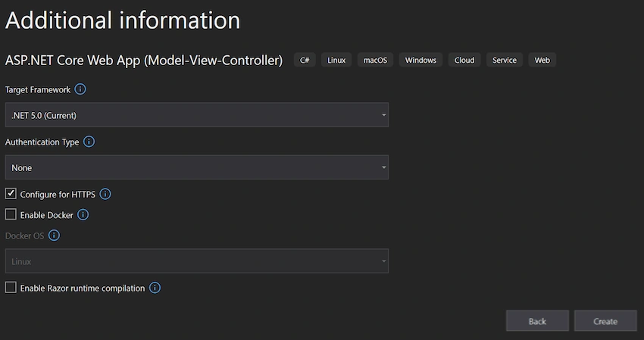The width and height of the screenshot is (644, 340).
Task: Click the Linux tag label
Action: pos(336,60)
